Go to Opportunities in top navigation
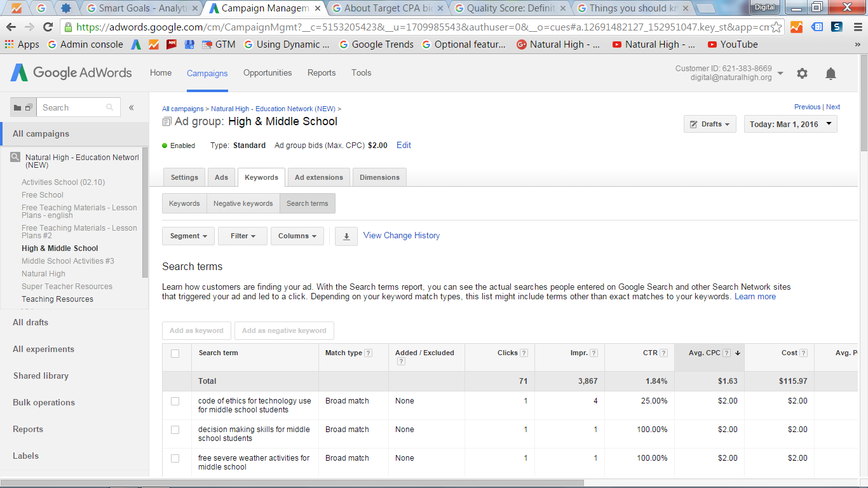868x488 pixels. pyautogui.click(x=268, y=73)
